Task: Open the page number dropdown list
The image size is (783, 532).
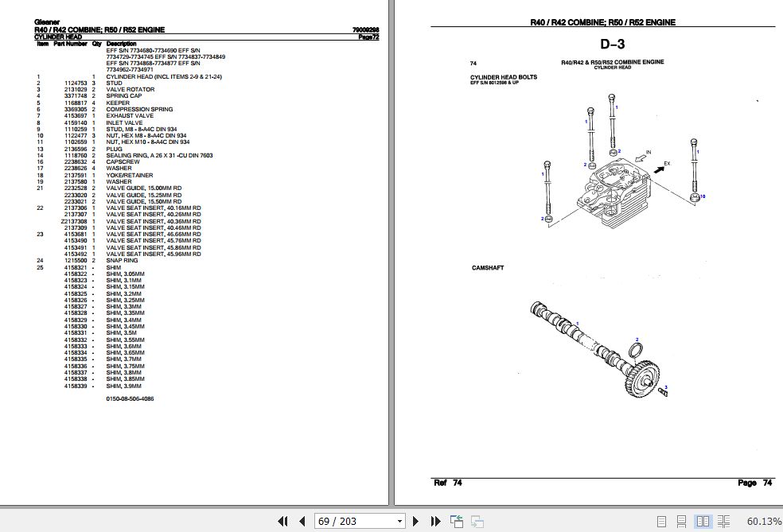Action: click(x=399, y=520)
